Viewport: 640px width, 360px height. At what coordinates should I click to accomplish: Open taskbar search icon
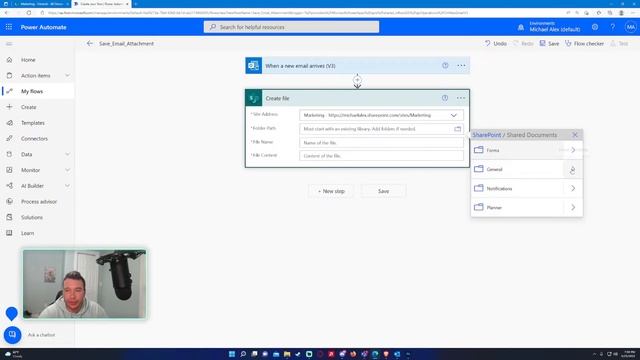click(x=243, y=354)
